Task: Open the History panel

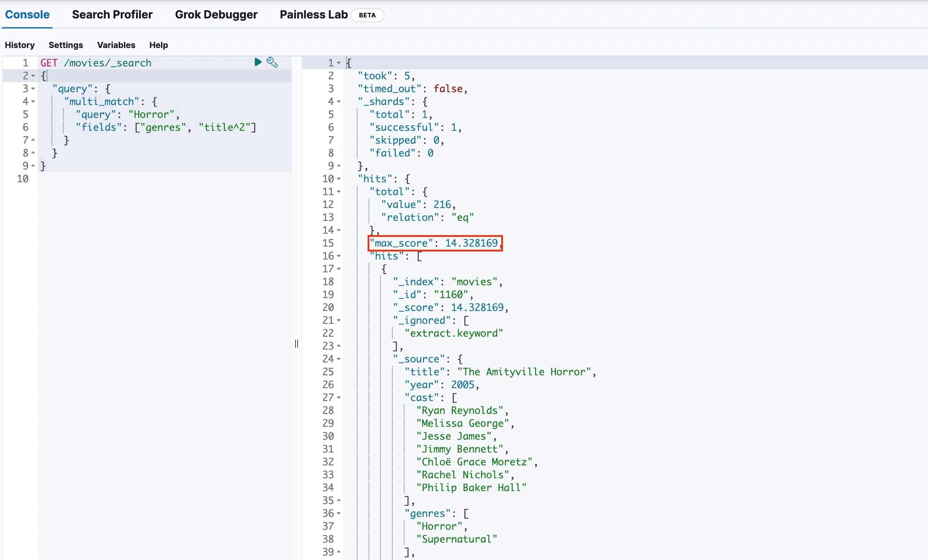Action: pos(19,45)
